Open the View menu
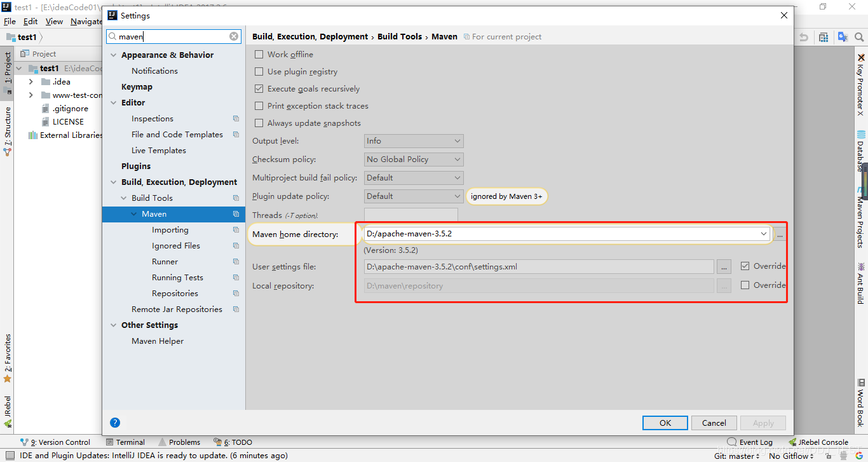Screen dimensions: 868x462 coord(54,22)
